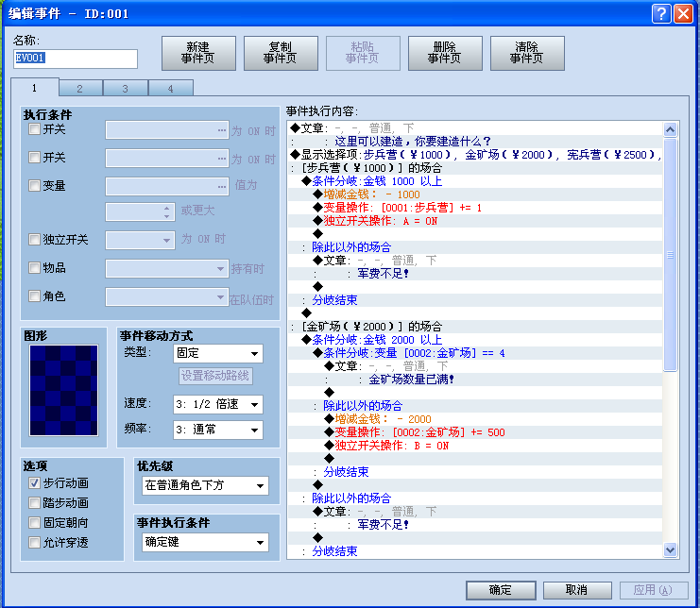Image resolution: width=700 pixels, height=608 pixels.
Task: Click the scroll up arrow in event list
Action: pyautogui.click(x=670, y=129)
